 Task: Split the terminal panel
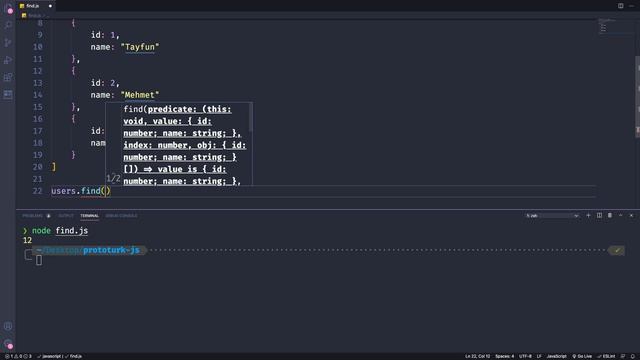pos(599,216)
